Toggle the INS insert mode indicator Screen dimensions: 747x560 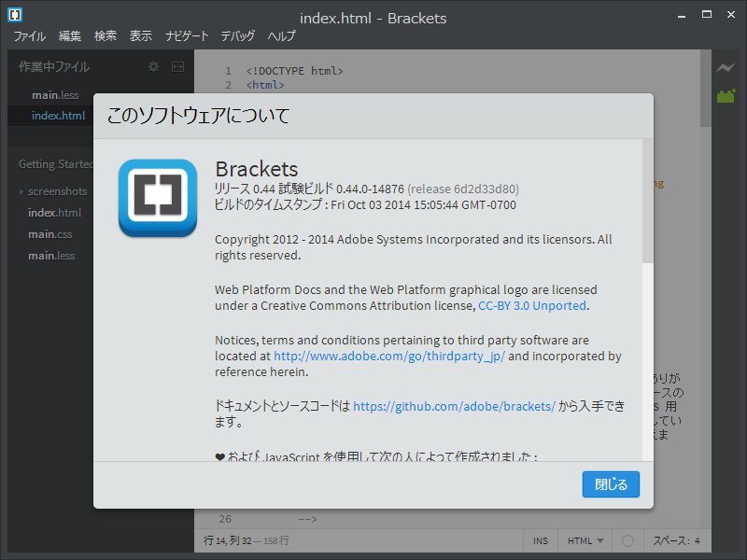point(541,540)
